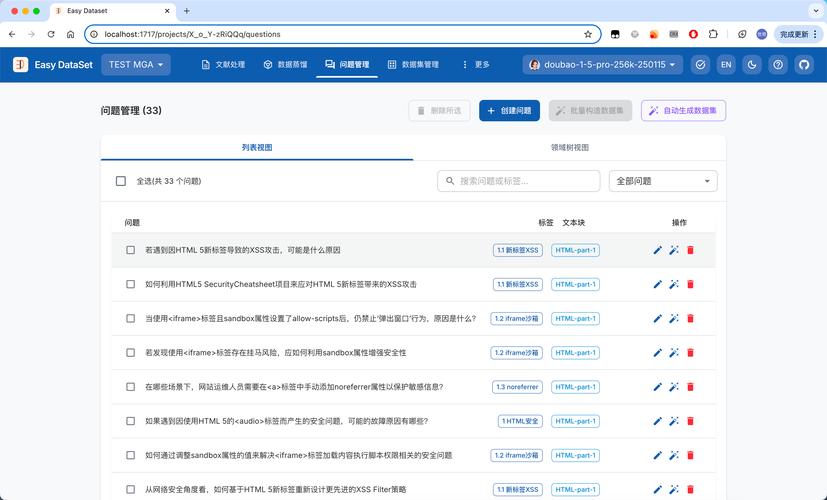Viewport: 827px width, 500px height.
Task: Toggle dark mode moon icon
Action: click(x=752, y=65)
